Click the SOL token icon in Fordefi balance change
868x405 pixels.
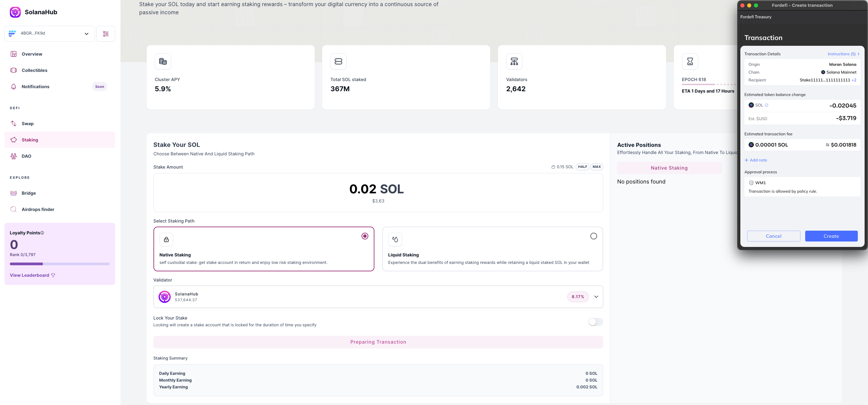coord(751,105)
